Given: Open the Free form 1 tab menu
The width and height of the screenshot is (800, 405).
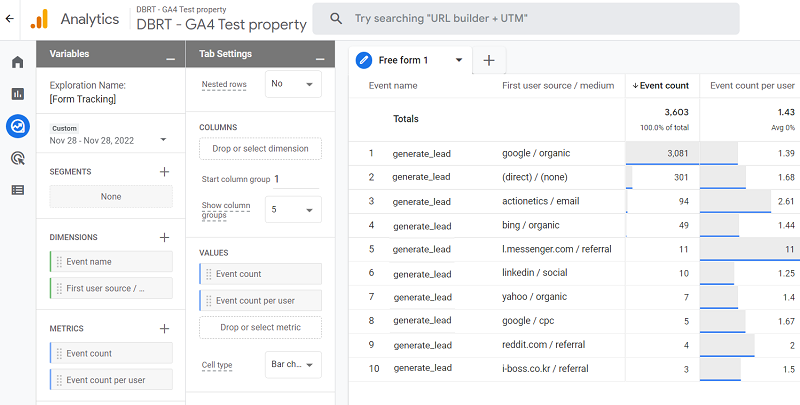Looking at the screenshot, I should 459,60.
